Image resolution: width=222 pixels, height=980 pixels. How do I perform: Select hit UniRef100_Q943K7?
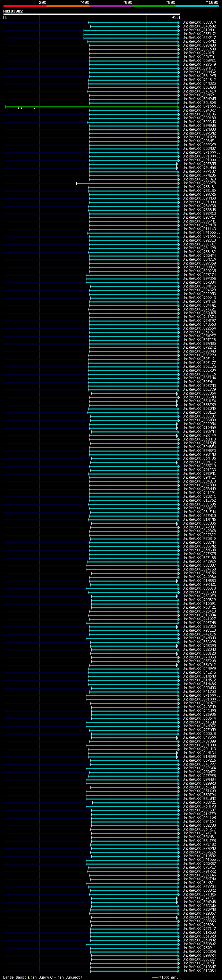click(199, 110)
